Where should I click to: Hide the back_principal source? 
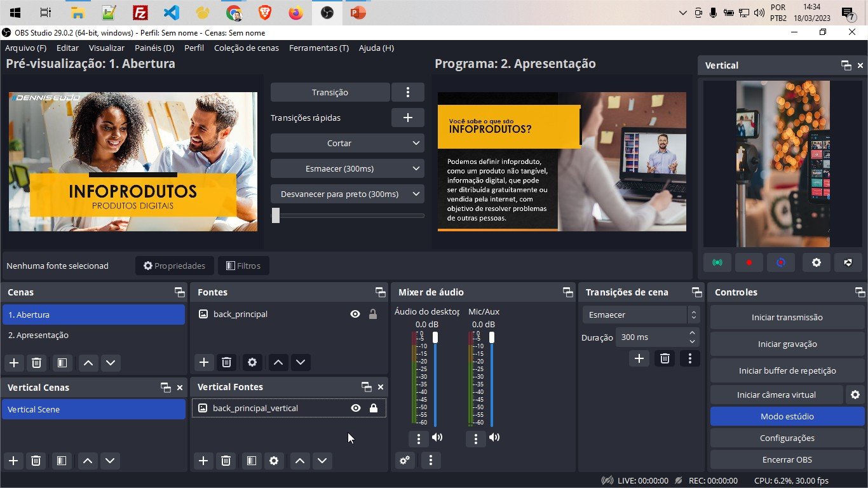(355, 314)
